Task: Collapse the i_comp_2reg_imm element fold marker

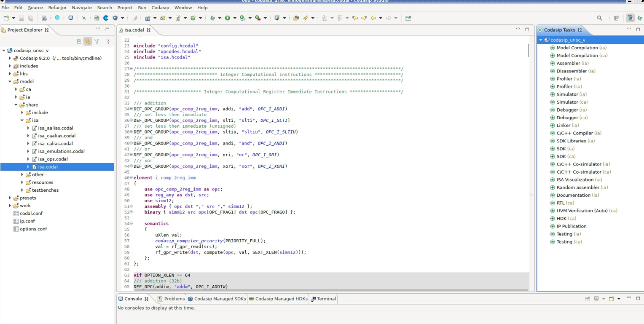Action: tap(131, 178)
